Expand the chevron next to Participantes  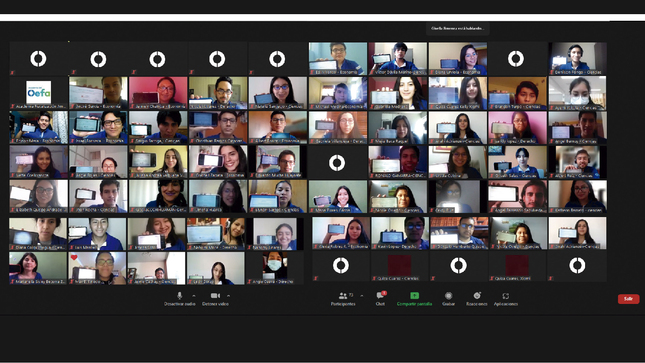(x=362, y=296)
